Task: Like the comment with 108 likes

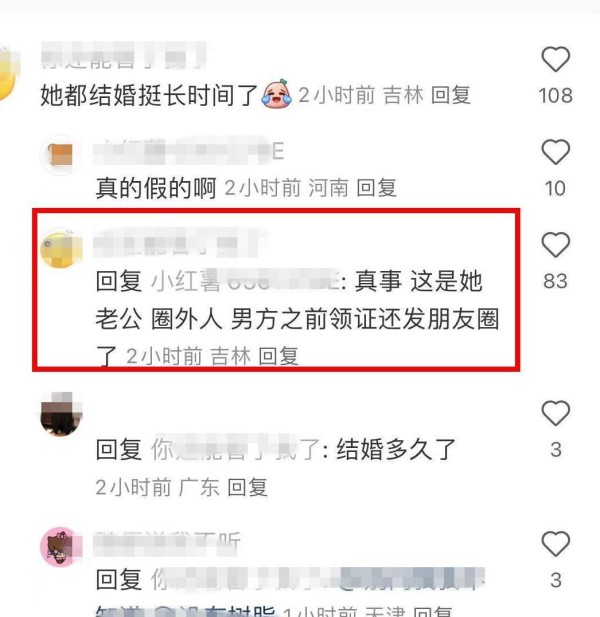Action: (x=556, y=59)
